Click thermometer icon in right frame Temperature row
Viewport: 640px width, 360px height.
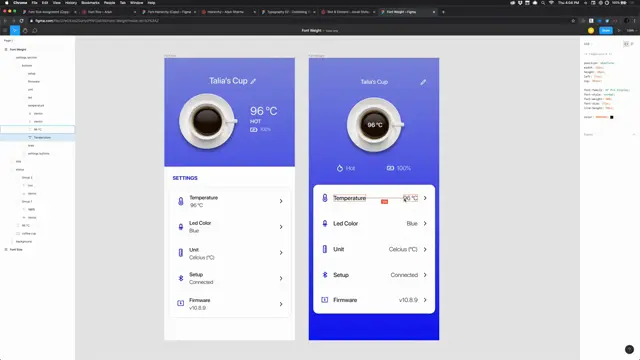(324, 198)
